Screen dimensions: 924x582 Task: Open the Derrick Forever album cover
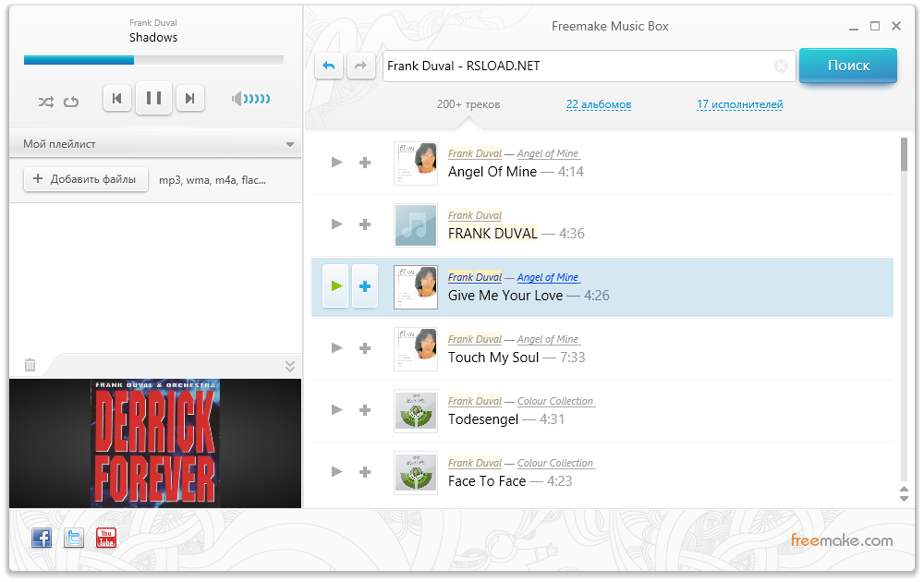(x=155, y=443)
